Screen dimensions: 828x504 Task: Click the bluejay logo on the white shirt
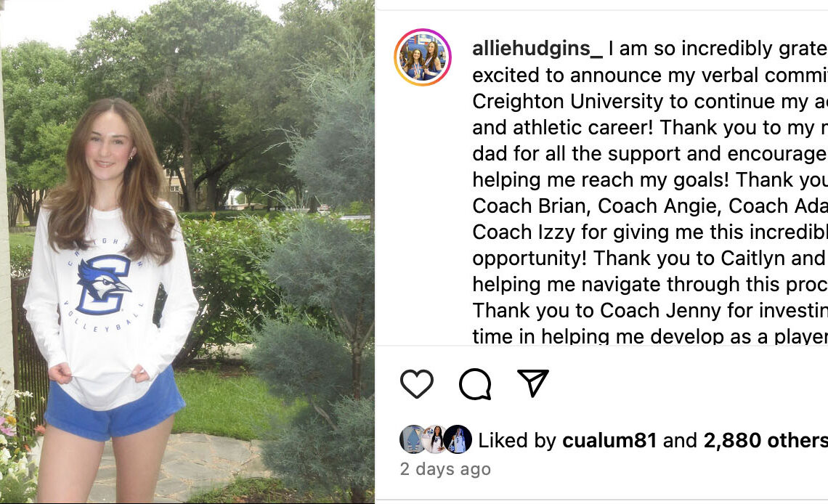(x=103, y=285)
